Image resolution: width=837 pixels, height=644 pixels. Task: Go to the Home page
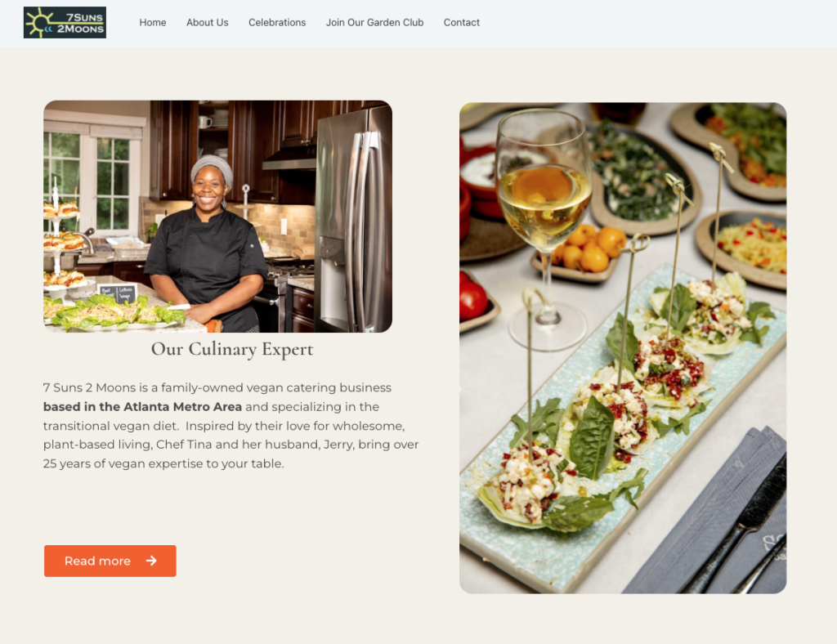click(153, 22)
